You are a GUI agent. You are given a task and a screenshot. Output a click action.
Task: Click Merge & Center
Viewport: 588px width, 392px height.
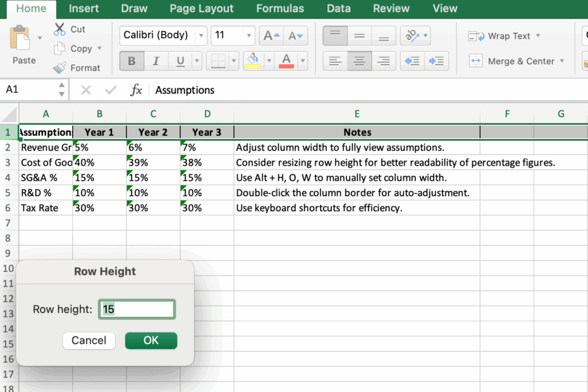point(511,61)
